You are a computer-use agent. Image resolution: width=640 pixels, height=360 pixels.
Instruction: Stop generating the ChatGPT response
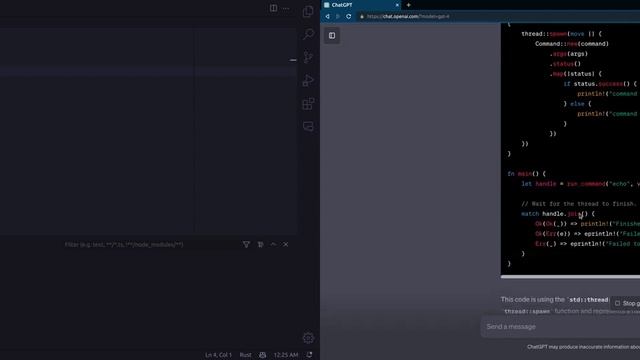(626, 303)
